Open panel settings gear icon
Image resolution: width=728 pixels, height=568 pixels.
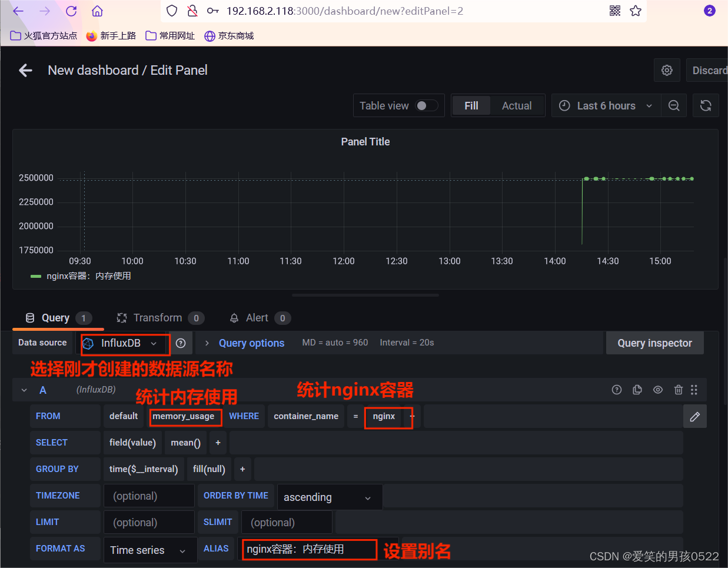[x=667, y=70]
